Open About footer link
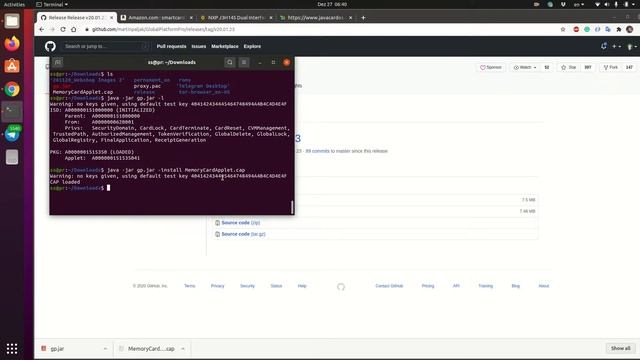 click(x=544, y=286)
